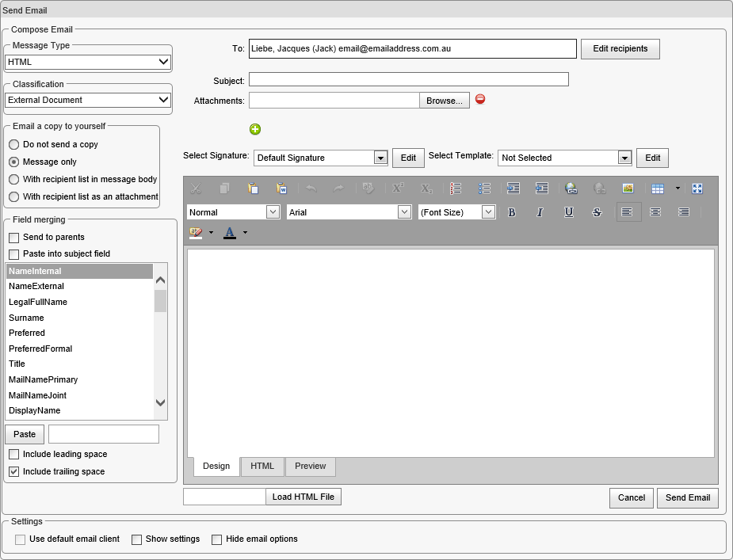This screenshot has height=560, width=733.
Task: Switch to the Design tab
Action: click(x=216, y=466)
